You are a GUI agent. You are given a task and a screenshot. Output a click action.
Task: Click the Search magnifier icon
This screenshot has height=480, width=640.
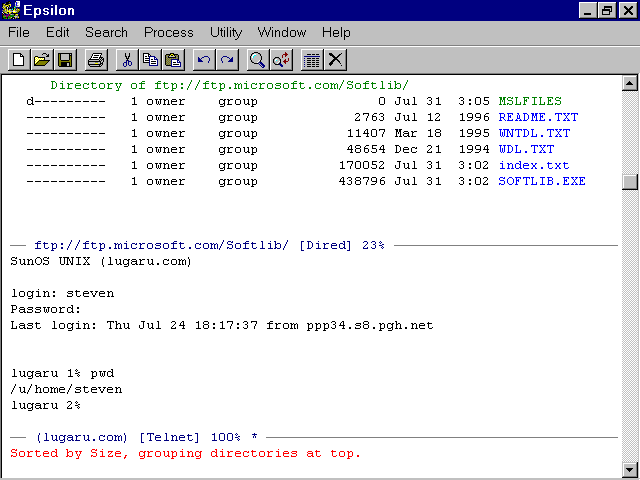point(258,60)
